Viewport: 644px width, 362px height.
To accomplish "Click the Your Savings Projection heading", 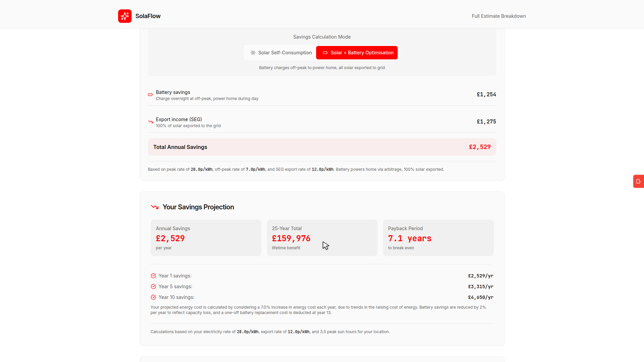I will pyautogui.click(x=198, y=207).
